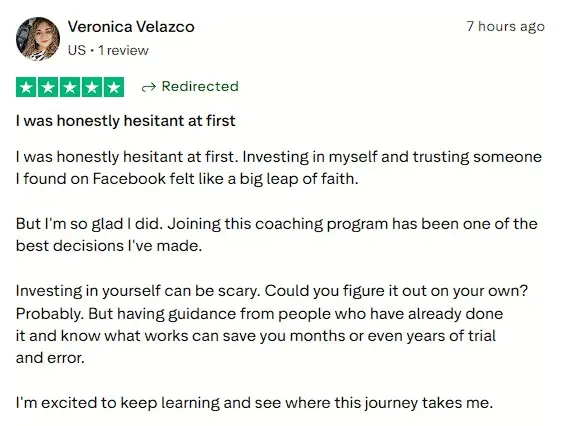Image resolution: width=566 pixels, height=426 pixels.
Task: Select the third green rating star
Action: [70, 87]
